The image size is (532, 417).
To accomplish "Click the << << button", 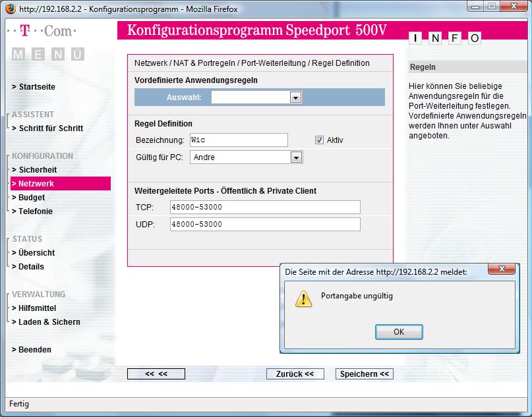I will point(156,374).
